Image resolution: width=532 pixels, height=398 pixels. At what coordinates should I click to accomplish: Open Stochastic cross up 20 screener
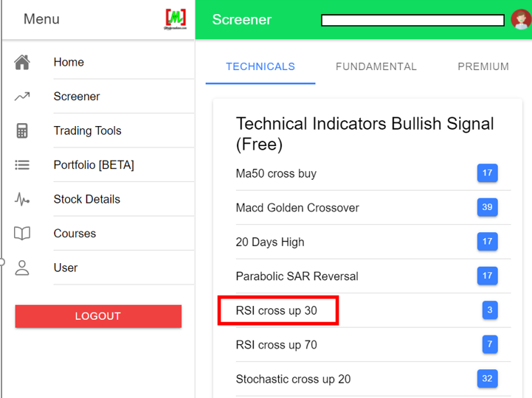[293, 379]
